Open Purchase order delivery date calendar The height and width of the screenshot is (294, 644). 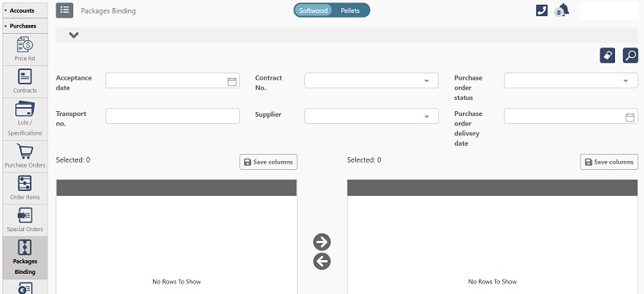tap(630, 117)
